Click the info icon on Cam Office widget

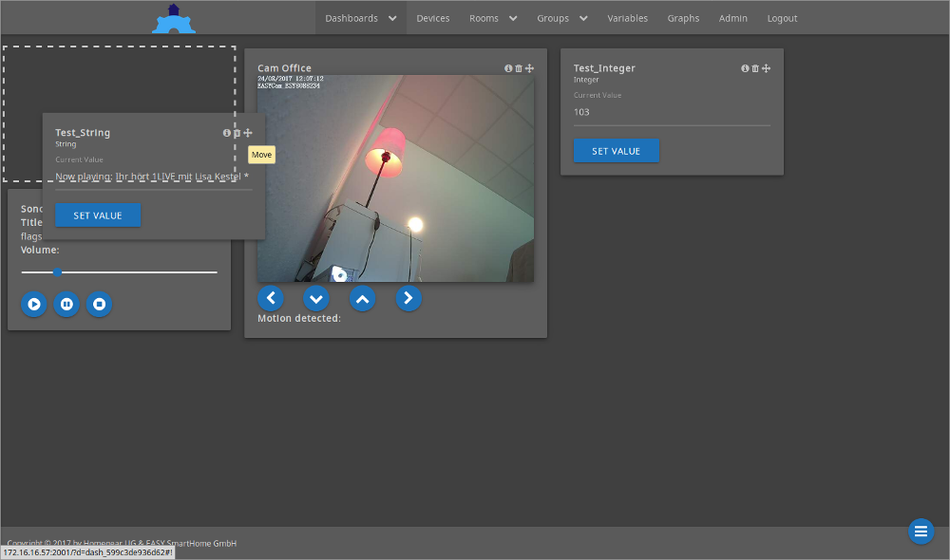(508, 68)
